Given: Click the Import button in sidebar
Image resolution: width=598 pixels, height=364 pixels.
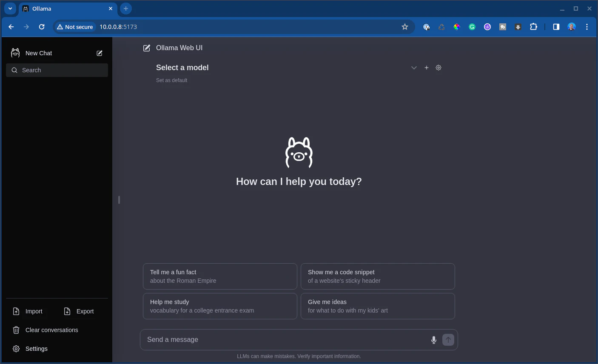Looking at the screenshot, I should tap(28, 311).
